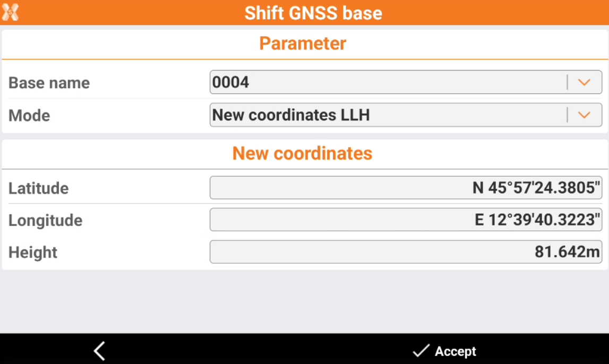Select the Parameter section header
Viewport: 609px width, 364px height.
point(303,44)
